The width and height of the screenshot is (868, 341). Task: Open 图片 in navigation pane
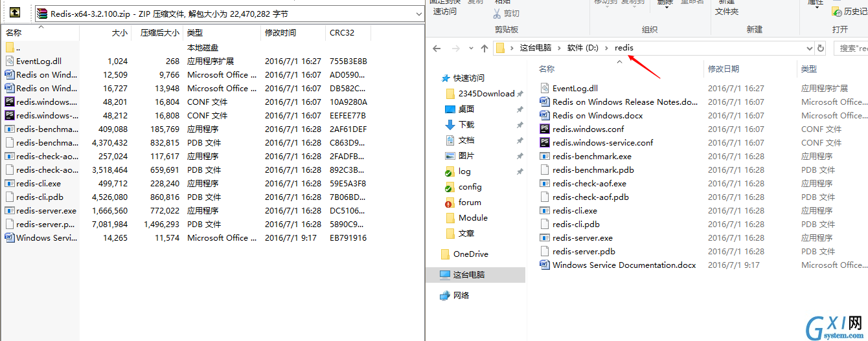[x=466, y=155]
